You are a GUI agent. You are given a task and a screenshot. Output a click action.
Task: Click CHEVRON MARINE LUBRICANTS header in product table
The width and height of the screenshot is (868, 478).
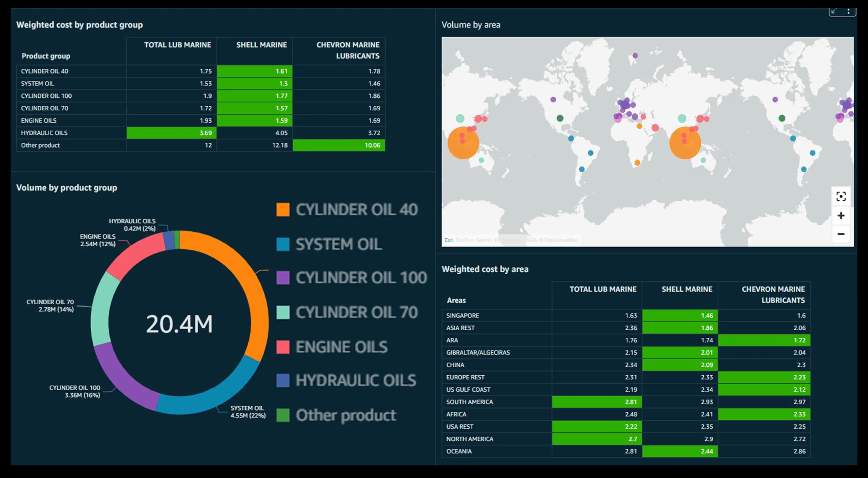click(x=348, y=50)
